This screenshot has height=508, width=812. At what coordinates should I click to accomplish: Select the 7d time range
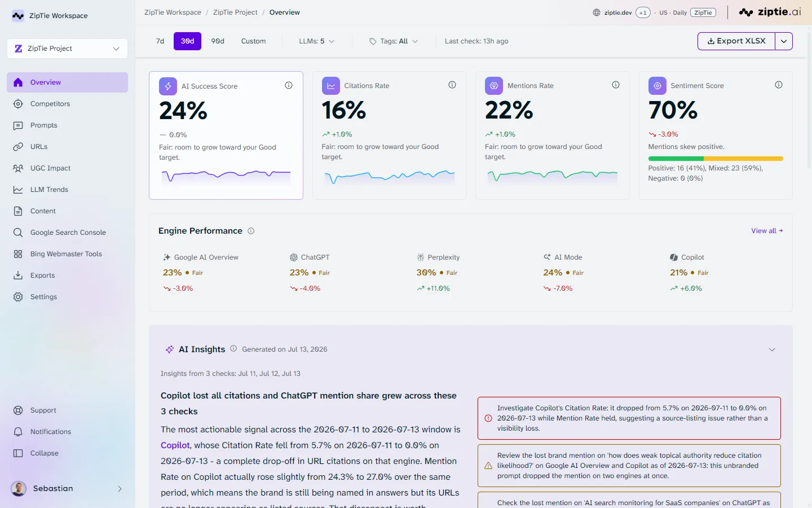(x=160, y=41)
